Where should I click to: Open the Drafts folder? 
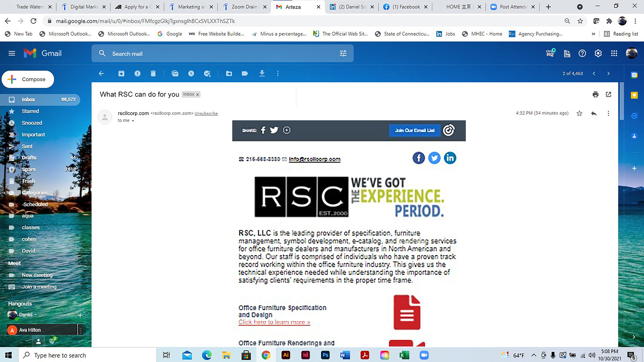tap(29, 157)
